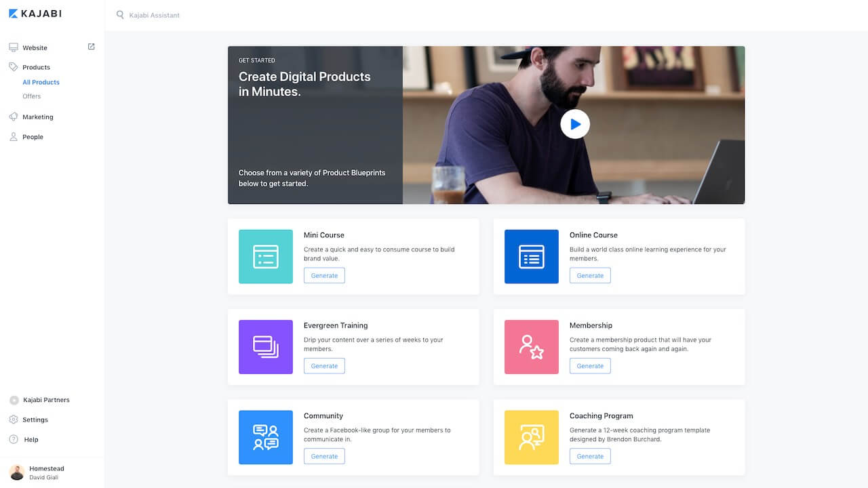This screenshot has height=488, width=868.
Task: Open the Homestead account profile menu
Action: pyautogui.click(x=46, y=472)
